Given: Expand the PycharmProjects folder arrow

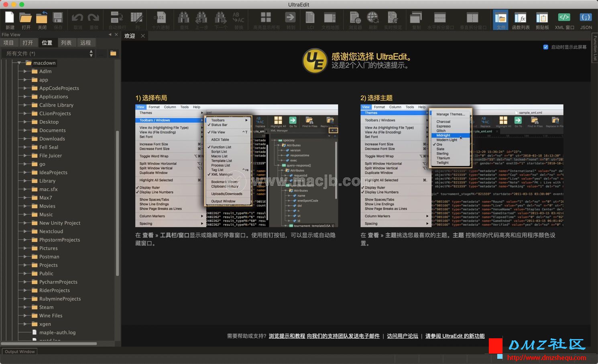Looking at the screenshot, I should click(25, 282).
